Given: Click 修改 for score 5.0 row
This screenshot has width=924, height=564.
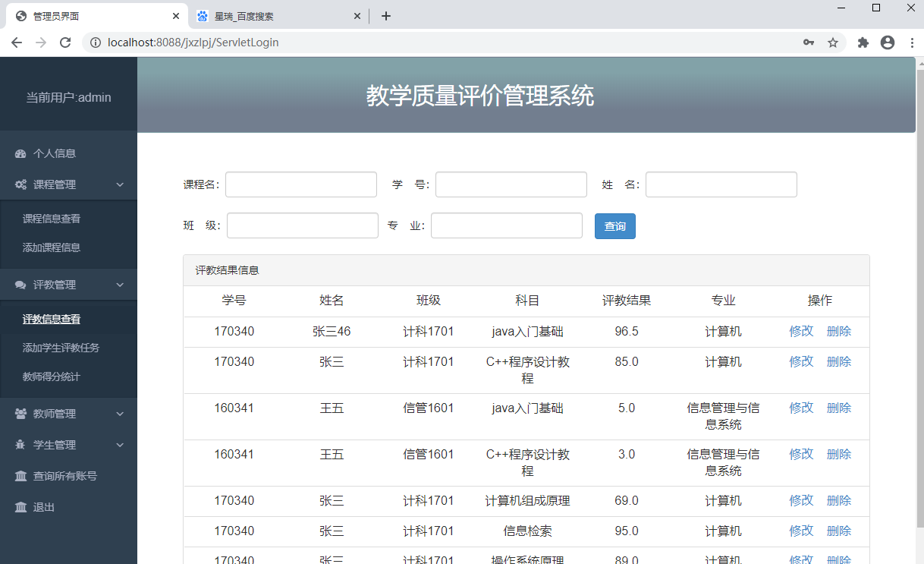Looking at the screenshot, I should [x=801, y=408].
